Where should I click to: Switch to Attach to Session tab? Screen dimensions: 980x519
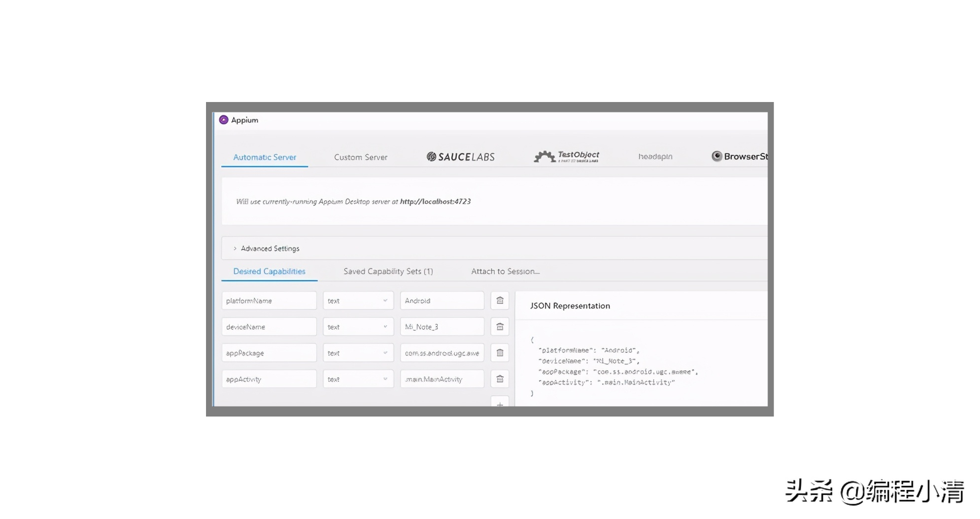[x=506, y=271]
